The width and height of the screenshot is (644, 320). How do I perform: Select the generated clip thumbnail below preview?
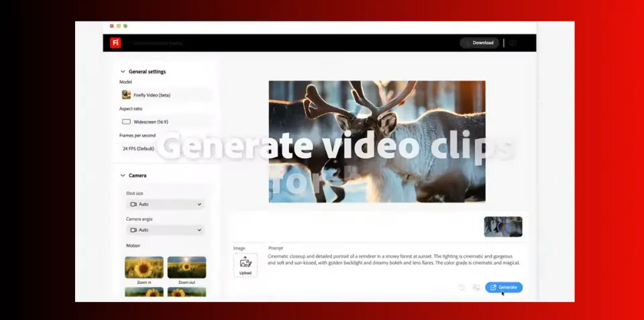503,227
